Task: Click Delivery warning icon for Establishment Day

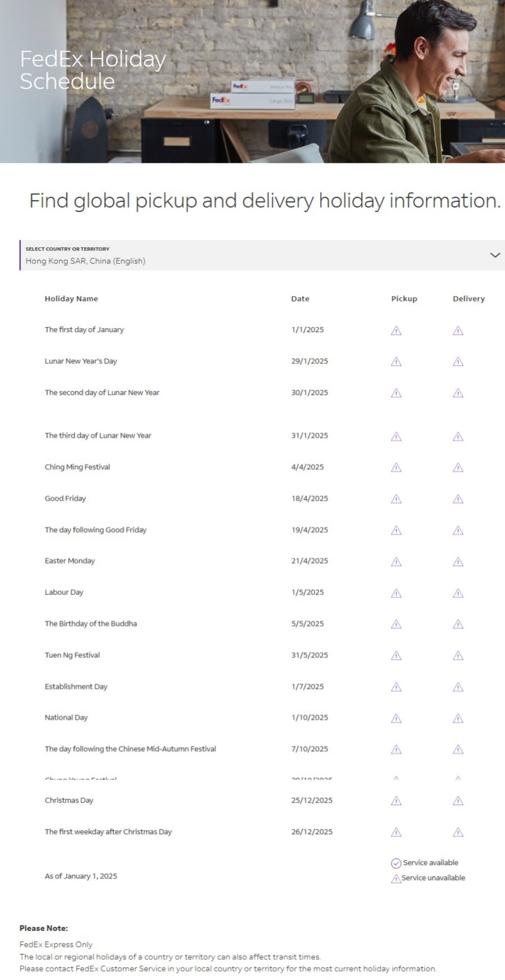Action: point(458,687)
